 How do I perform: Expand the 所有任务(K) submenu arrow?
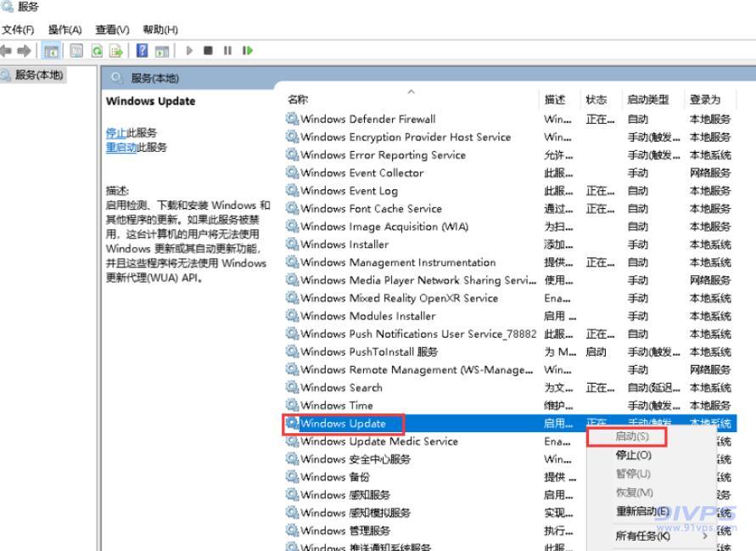[x=705, y=536]
